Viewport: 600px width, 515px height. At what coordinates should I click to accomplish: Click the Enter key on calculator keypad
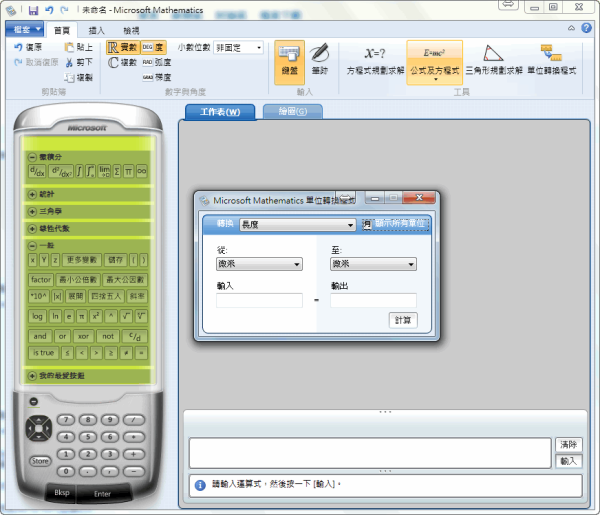(x=102, y=494)
